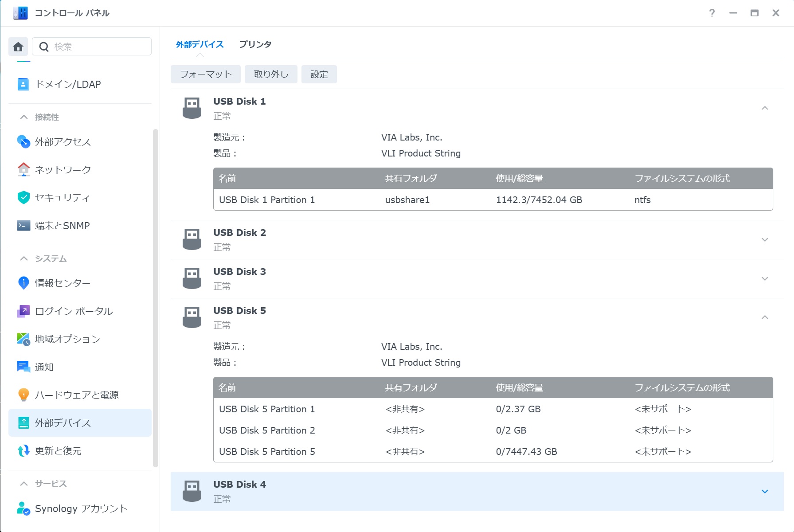Open セキュリティ shield icon

coord(23,197)
